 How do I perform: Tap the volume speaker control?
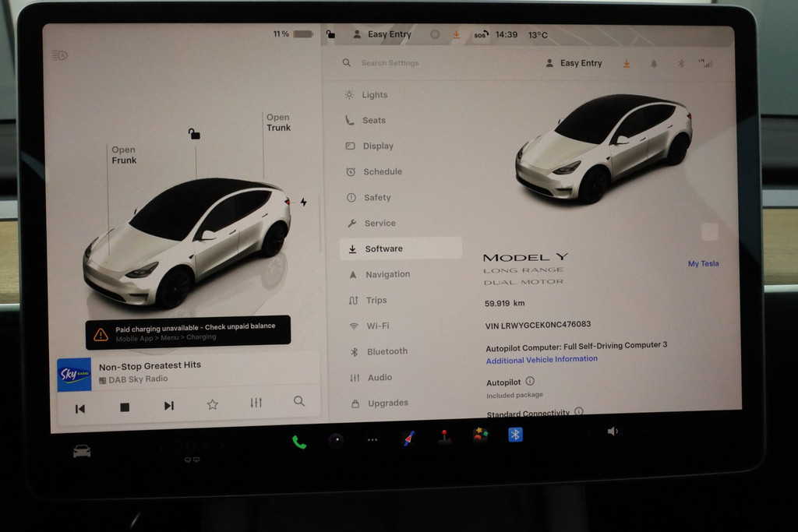click(x=613, y=431)
